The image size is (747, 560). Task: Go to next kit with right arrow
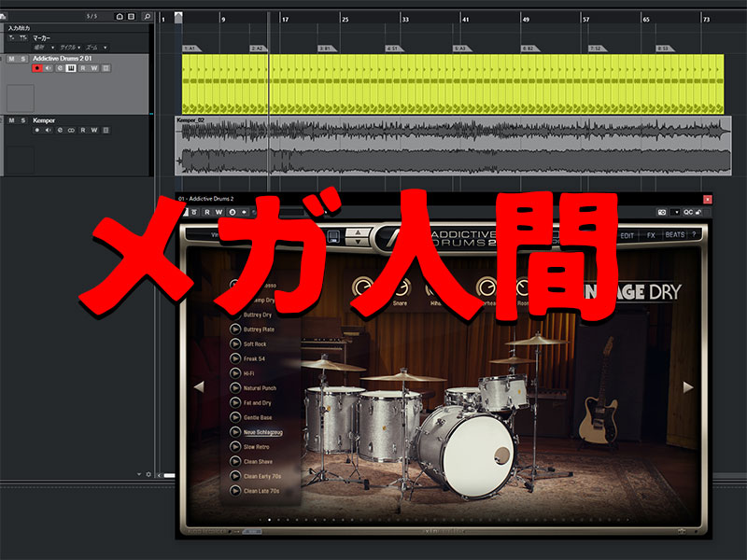coord(688,387)
